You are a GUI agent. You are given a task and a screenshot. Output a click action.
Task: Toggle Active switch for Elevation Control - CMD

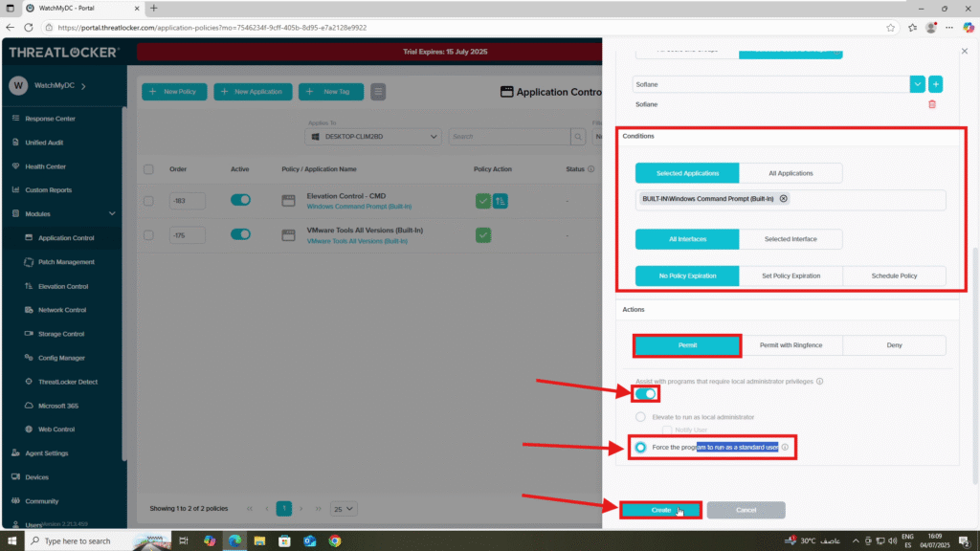[x=240, y=200]
